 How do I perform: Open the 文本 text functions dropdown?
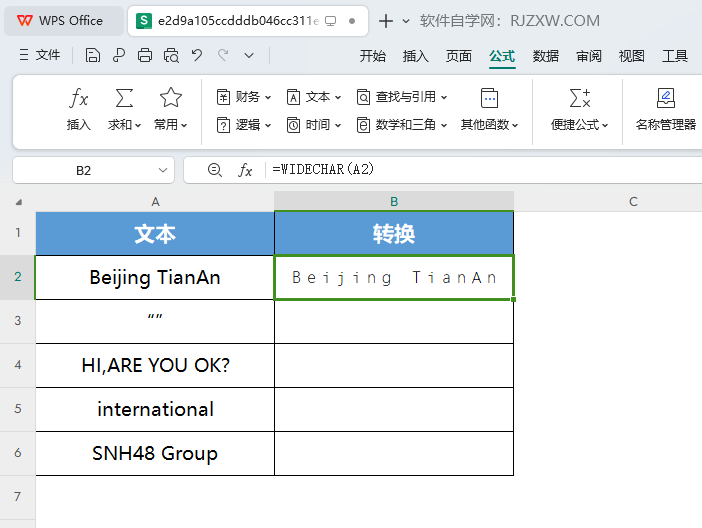click(x=314, y=97)
